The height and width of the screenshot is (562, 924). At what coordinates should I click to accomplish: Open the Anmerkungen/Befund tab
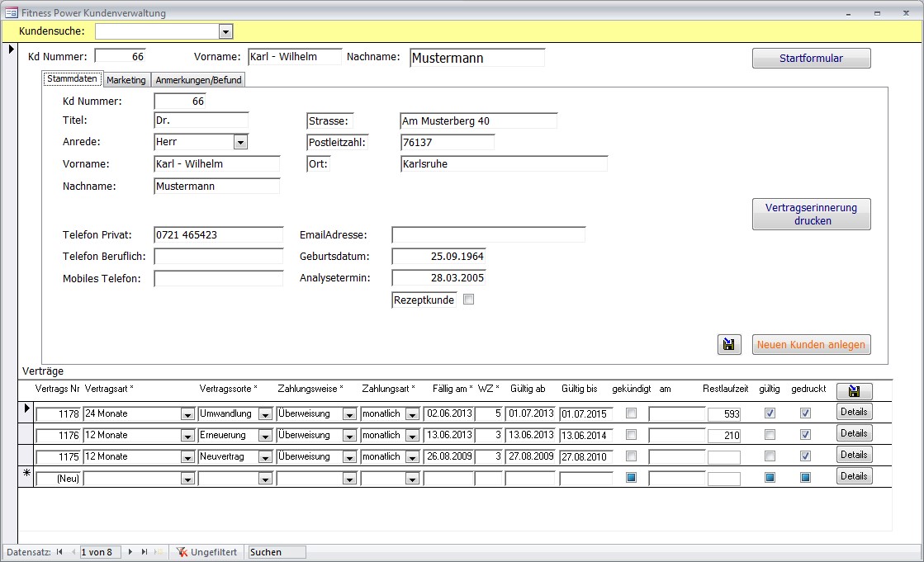(198, 80)
